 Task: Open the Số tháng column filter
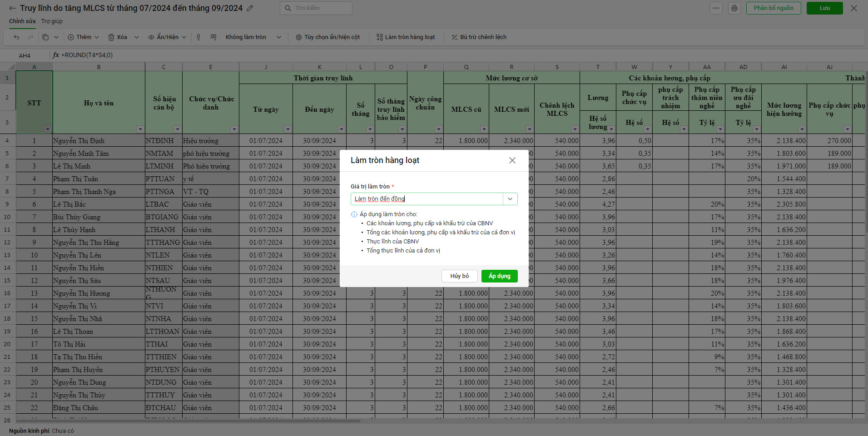(x=370, y=129)
